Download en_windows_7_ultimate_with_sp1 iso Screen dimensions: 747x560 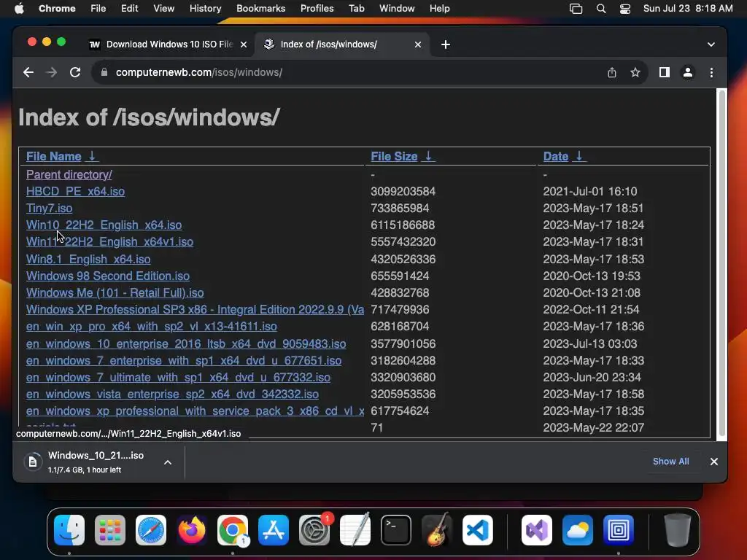[x=178, y=377]
